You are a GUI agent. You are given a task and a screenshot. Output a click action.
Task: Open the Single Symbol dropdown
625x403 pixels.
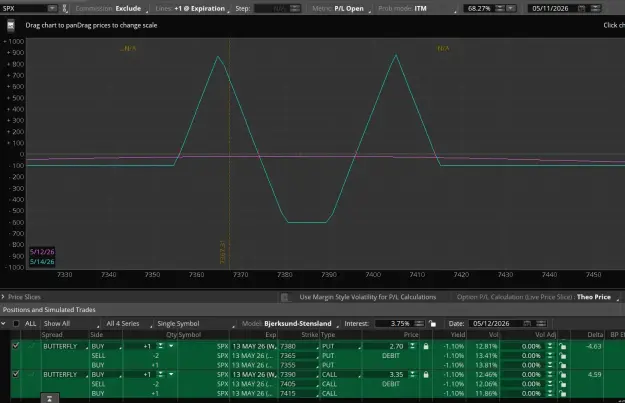196,324
